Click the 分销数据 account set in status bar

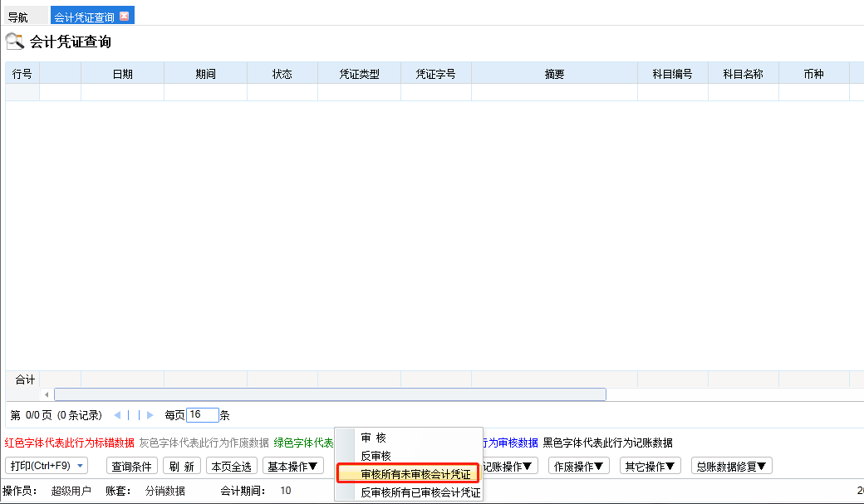(164, 491)
